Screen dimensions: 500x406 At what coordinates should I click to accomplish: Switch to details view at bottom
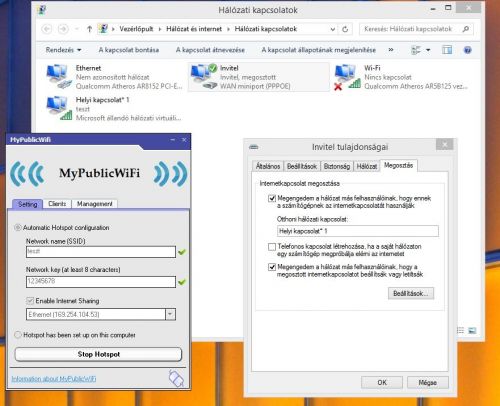pos(460,330)
